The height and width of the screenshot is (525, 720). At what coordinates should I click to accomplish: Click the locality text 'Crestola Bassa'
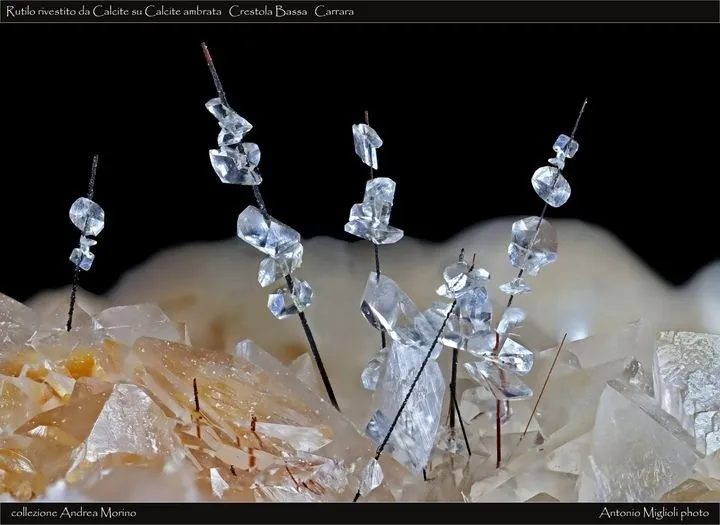click(x=268, y=11)
